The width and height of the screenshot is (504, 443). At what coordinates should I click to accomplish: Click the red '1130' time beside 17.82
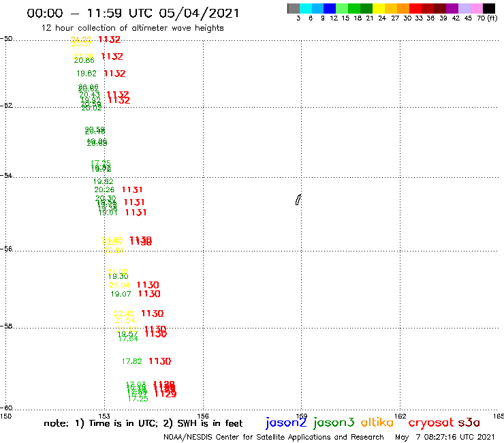tap(160, 361)
